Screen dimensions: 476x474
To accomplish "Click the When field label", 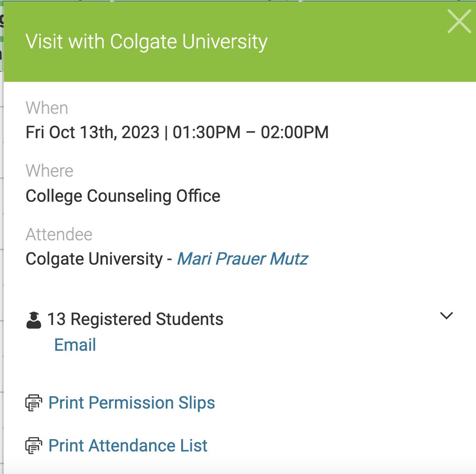I will pos(47,108).
